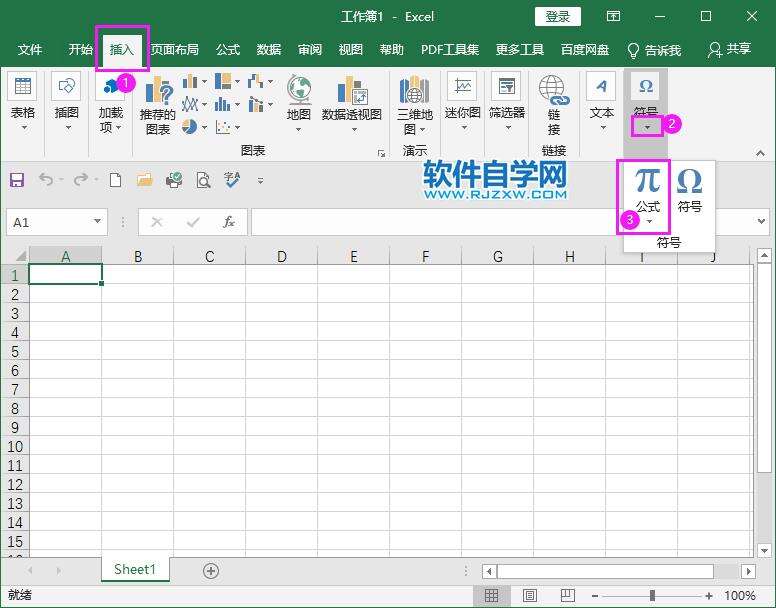
Task: Click the zoom slider handle
Action: coord(652,596)
